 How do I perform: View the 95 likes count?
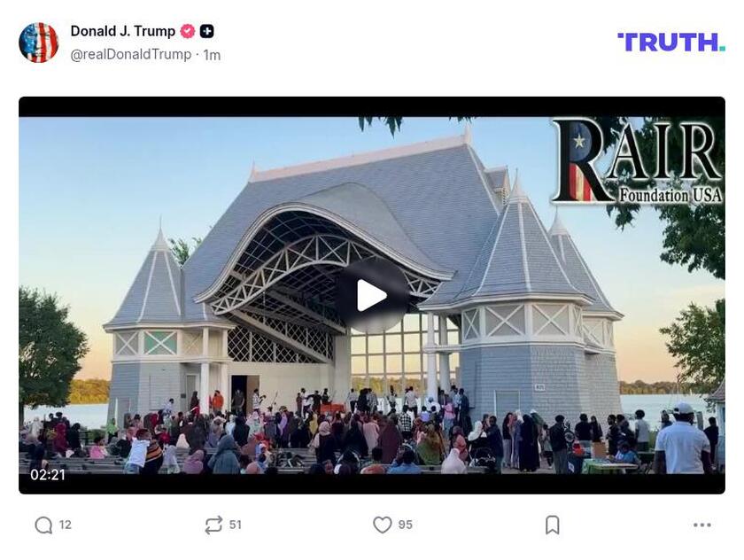[406, 525]
